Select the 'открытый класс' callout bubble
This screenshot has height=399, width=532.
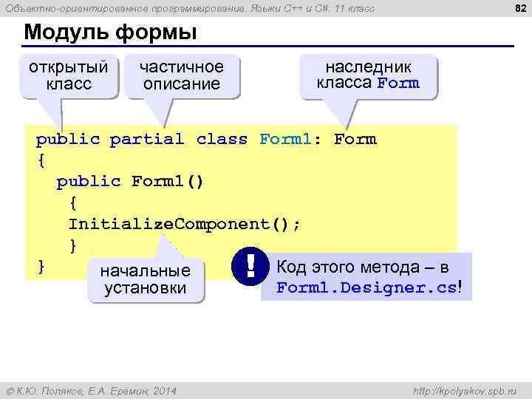69,75
